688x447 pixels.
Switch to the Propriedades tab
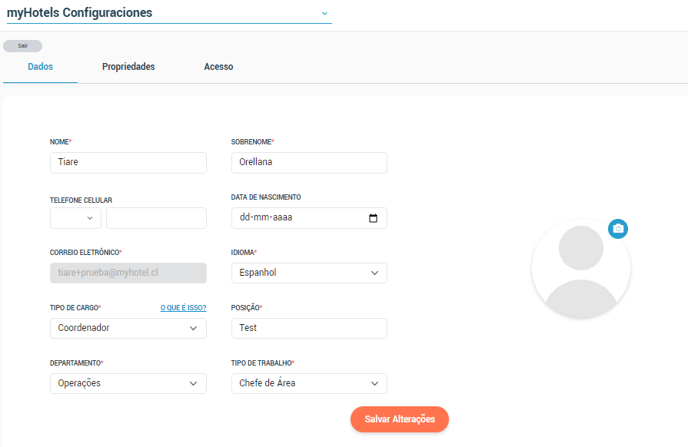[x=129, y=67]
